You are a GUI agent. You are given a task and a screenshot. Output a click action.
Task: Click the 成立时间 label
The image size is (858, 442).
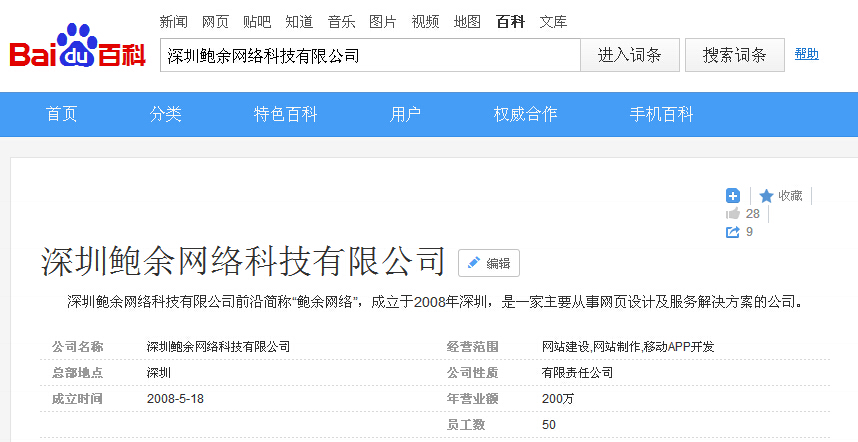77,399
